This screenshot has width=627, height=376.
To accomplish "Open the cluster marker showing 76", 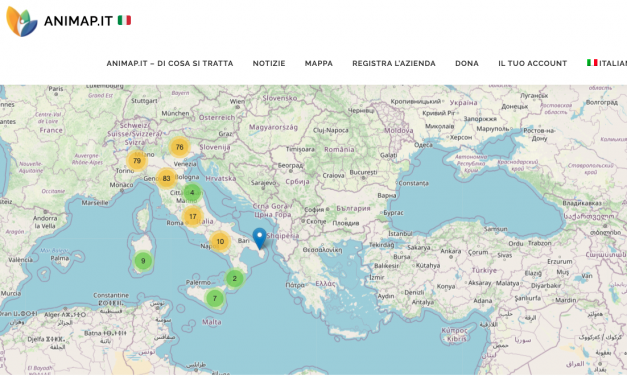I will point(180,147).
